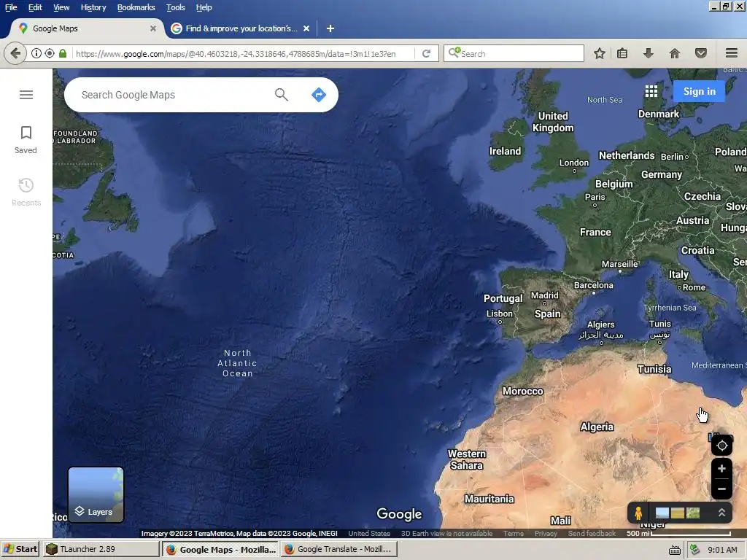This screenshot has height=560, width=747.
Task: Click the France country label
Action: pyautogui.click(x=595, y=232)
